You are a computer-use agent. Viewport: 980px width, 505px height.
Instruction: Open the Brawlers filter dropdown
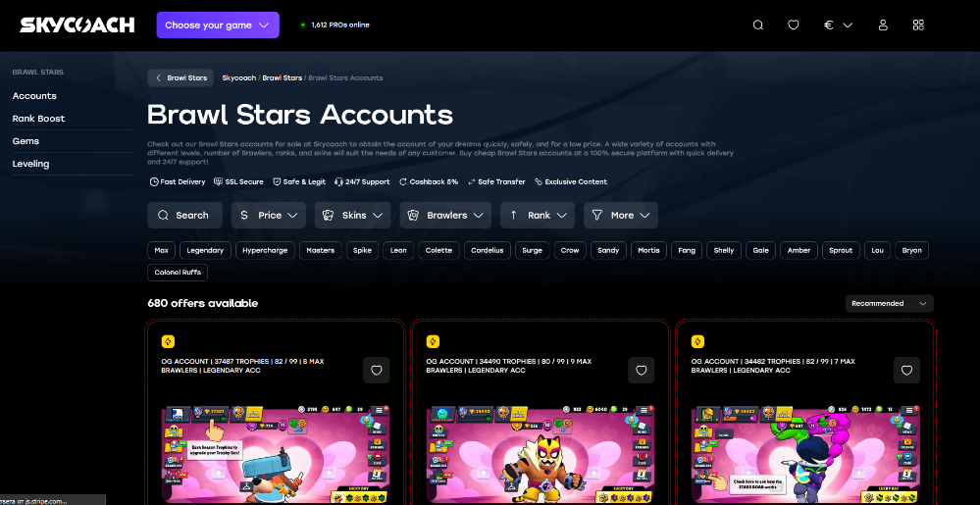[x=445, y=215]
